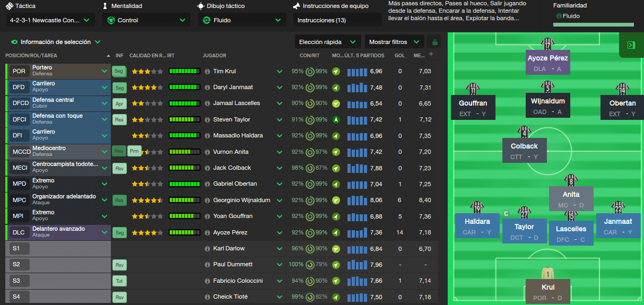Screen dimensions: 644x305
Task: Click the green IRT bar for Tim Krul
Action: 184,72
